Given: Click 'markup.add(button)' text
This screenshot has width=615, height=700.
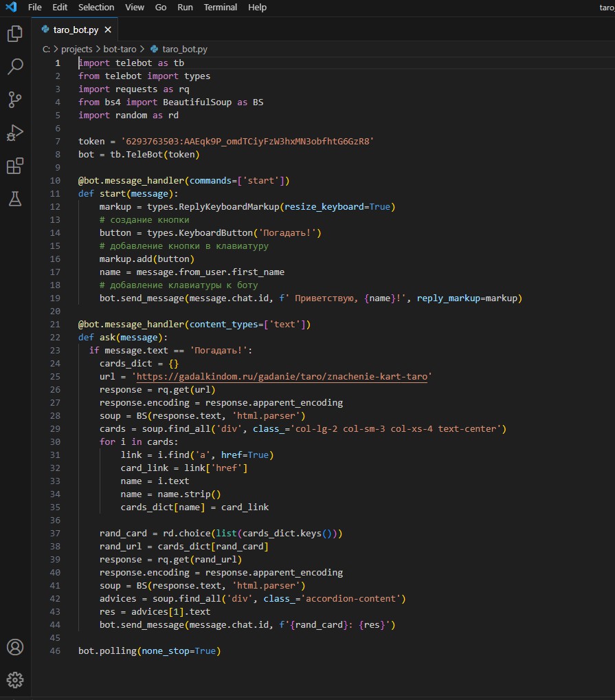Looking at the screenshot, I should (x=147, y=259).
